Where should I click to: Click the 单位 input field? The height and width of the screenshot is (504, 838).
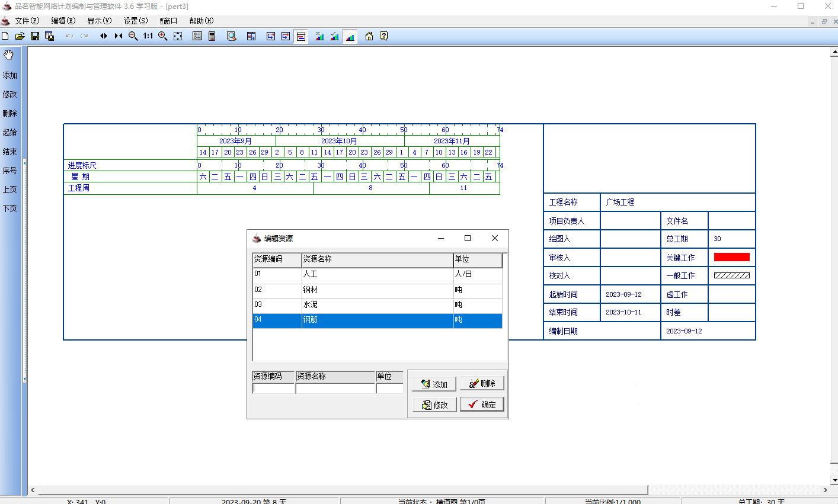[389, 389]
